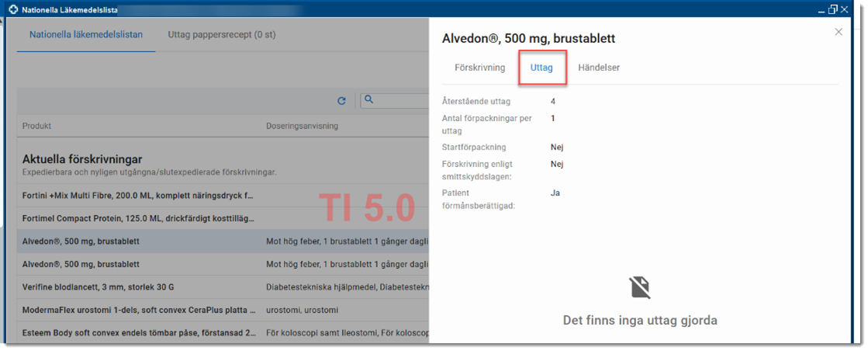Screen dimensions: 868x351
Task: Select the highlighted Alvedon 500 mg brustablett row
Action: tap(223, 242)
